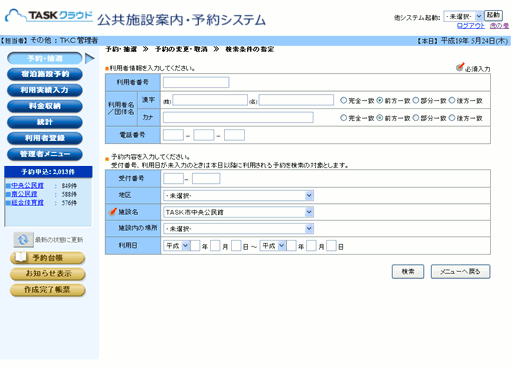The height and width of the screenshot is (366, 512).
Task: Open 予約台帳 with the book icon
Action: coord(47,258)
